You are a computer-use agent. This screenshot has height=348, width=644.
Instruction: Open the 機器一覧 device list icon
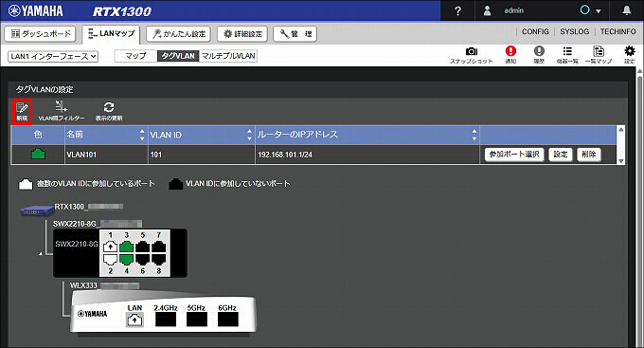pyautogui.click(x=567, y=55)
